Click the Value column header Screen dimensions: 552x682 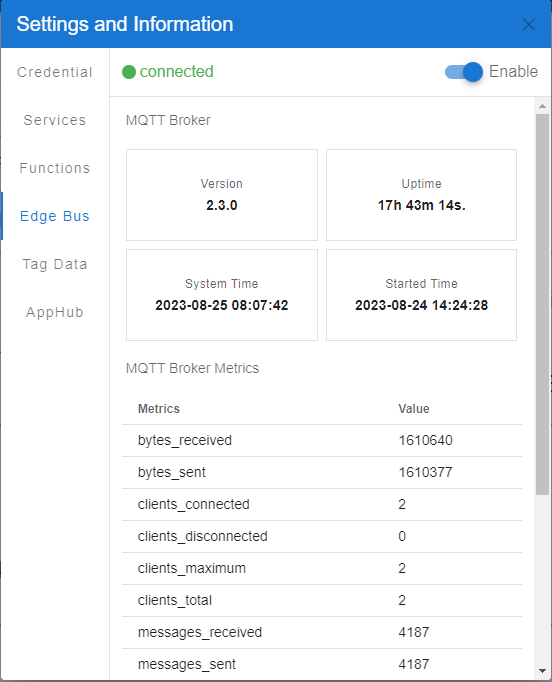[x=414, y=408]
